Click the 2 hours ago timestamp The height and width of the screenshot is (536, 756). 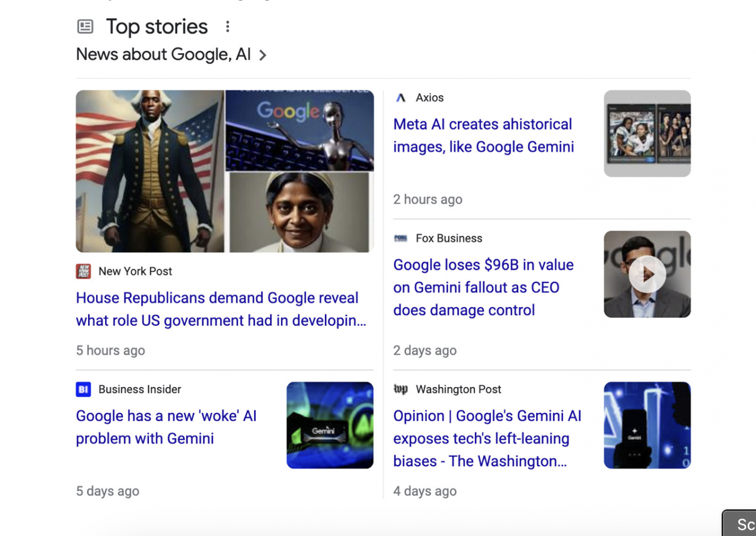coord(428,200)
